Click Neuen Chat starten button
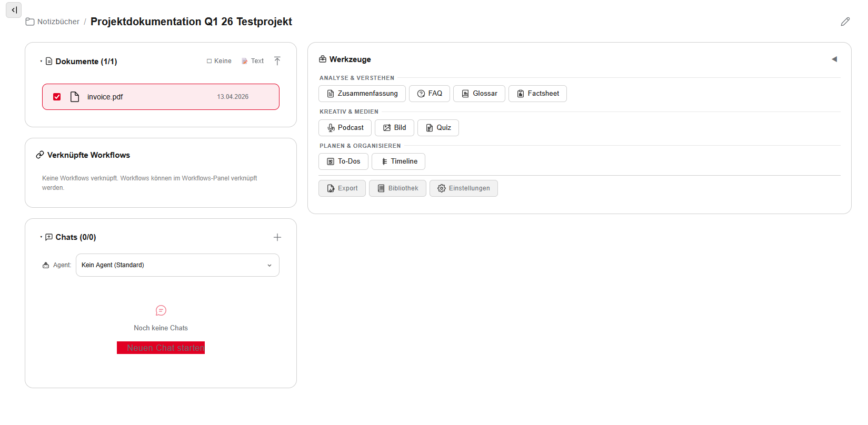This screenshot has width=868, height=425. (x=161, y=348)
